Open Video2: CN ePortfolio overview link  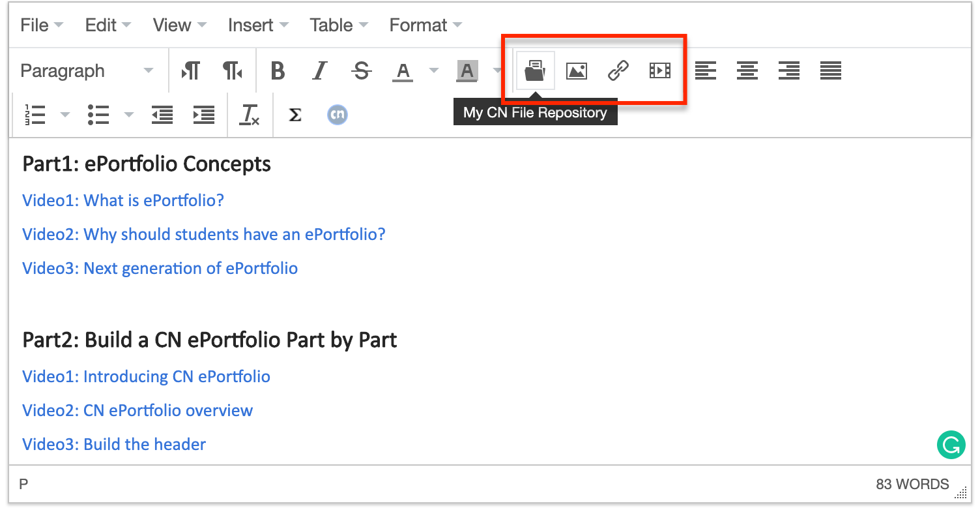click(137, 410)
